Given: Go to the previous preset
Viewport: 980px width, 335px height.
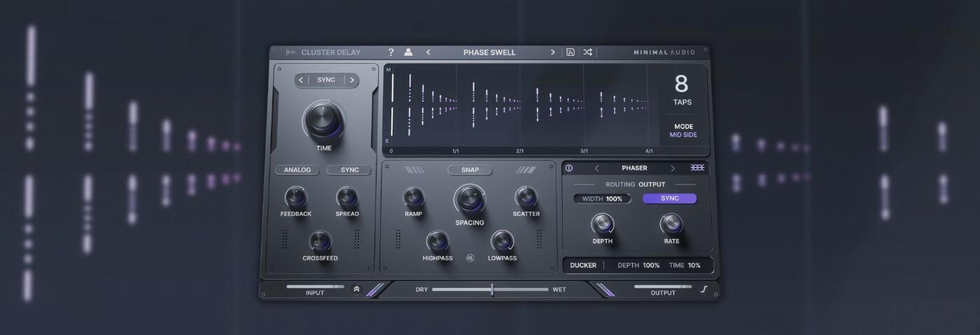Looking at the screenshot, I should coord(428,52).
